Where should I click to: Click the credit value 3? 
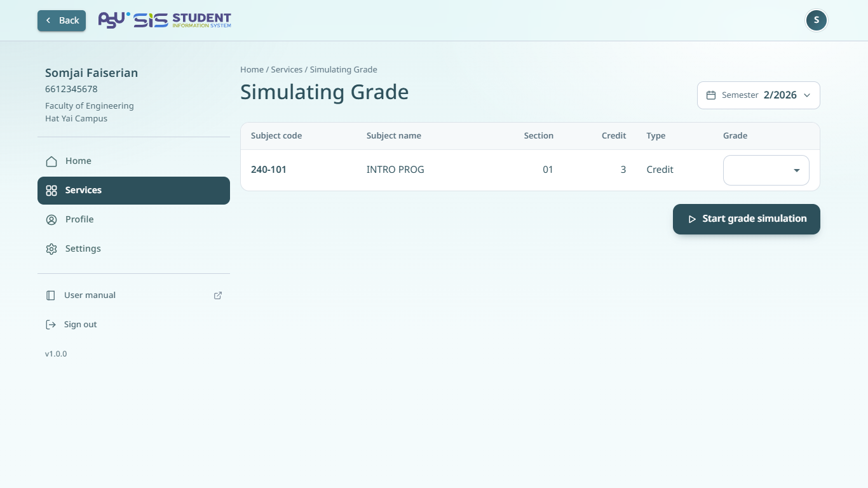(x=623, y=170)
